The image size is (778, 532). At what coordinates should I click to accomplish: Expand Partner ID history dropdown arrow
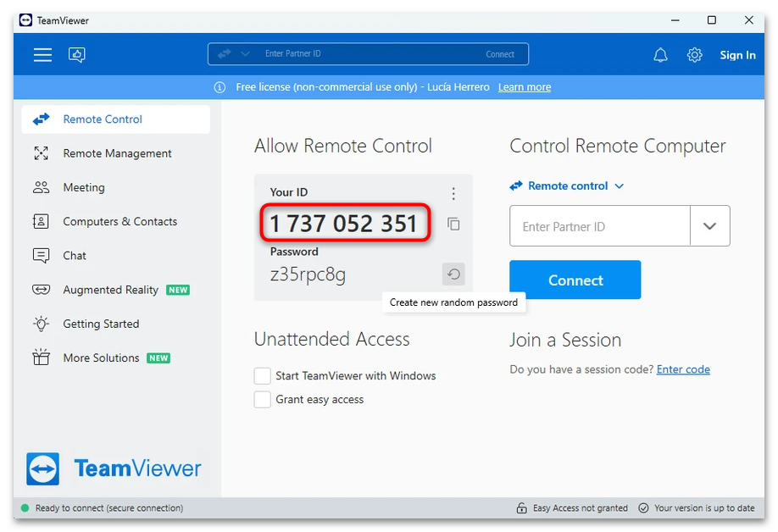pyautogui.click(x=709, y=226)
